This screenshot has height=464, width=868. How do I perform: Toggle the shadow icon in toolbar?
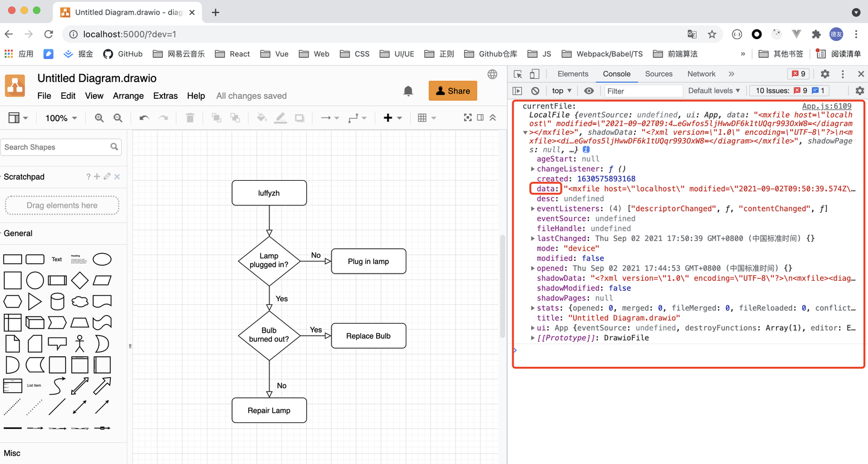(300, 118)
